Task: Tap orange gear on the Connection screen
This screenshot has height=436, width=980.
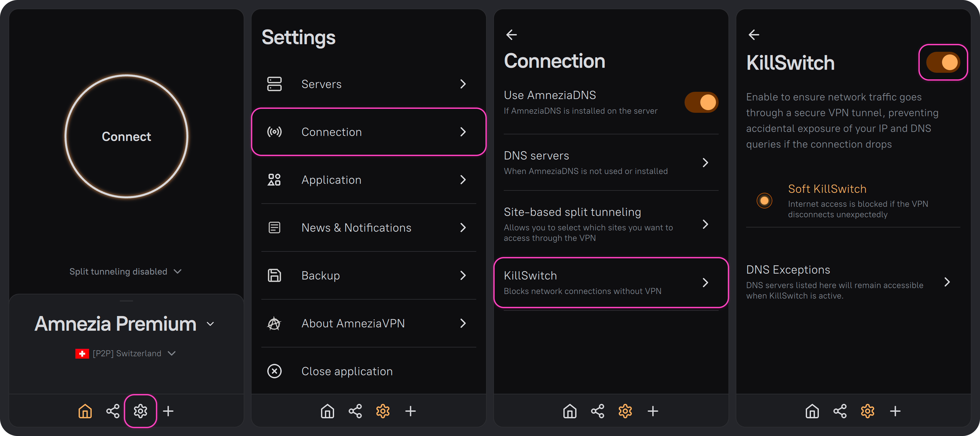Action: coord(625,411)
